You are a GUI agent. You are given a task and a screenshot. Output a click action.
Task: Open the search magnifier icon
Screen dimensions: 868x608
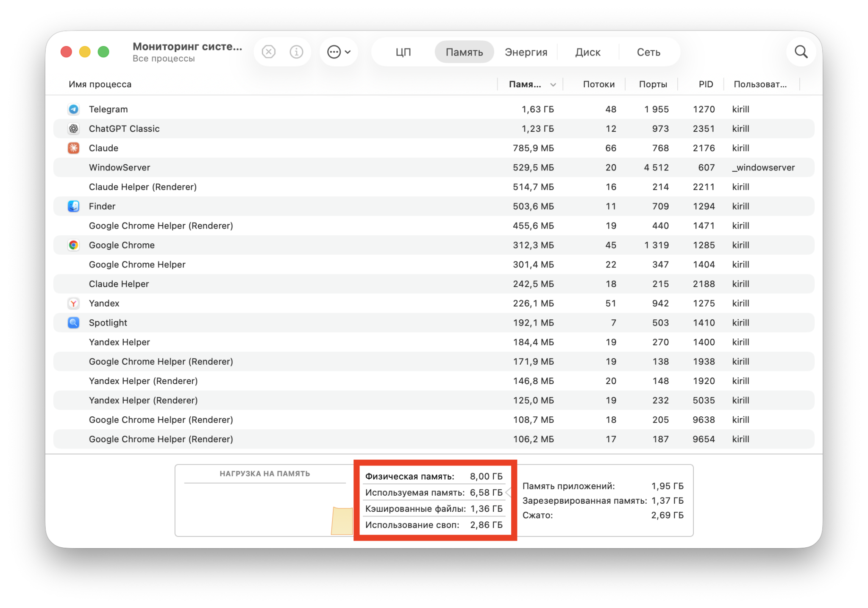(x=801, y=52)
